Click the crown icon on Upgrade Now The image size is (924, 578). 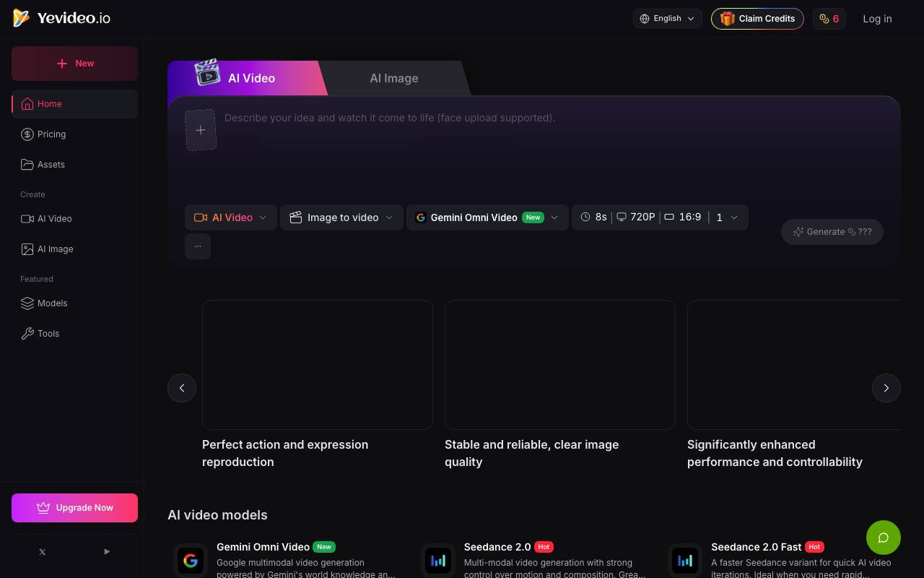[x=43, y=508]
